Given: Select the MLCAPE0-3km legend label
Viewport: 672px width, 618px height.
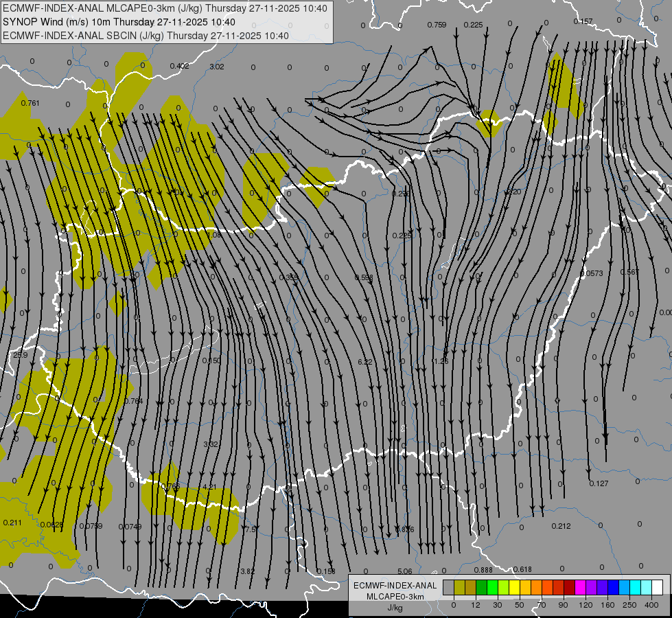Looking at the screenshot, I should (x=395, y=597).
